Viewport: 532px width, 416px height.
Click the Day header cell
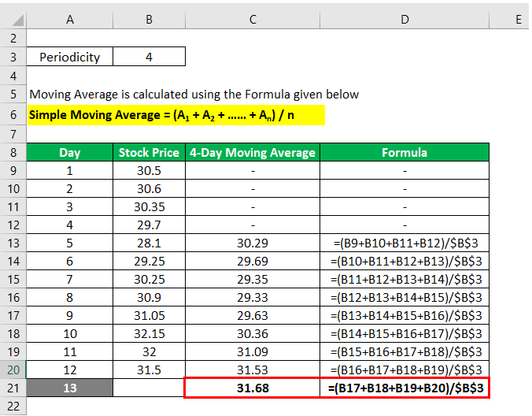[69, 153]
